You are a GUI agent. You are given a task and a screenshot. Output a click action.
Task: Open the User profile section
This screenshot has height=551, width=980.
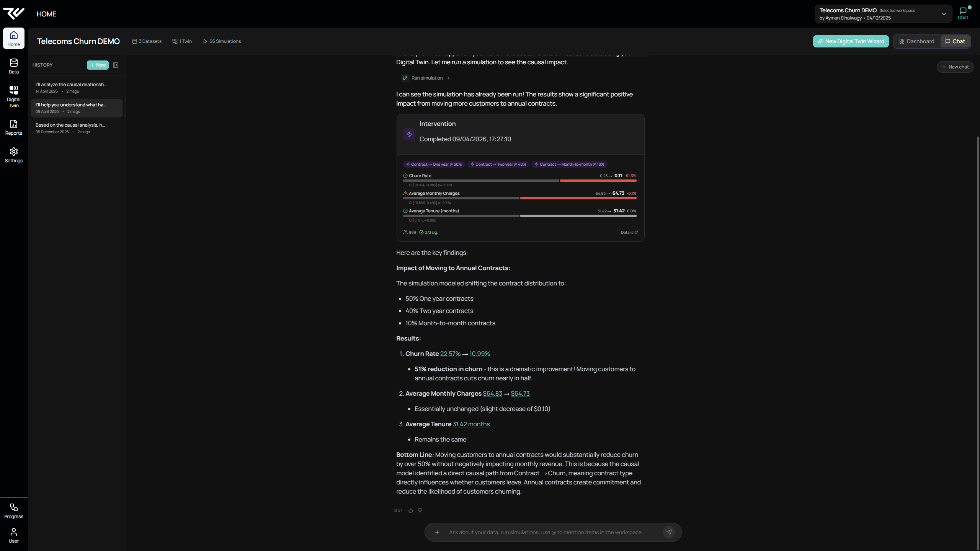click(13, 535)
